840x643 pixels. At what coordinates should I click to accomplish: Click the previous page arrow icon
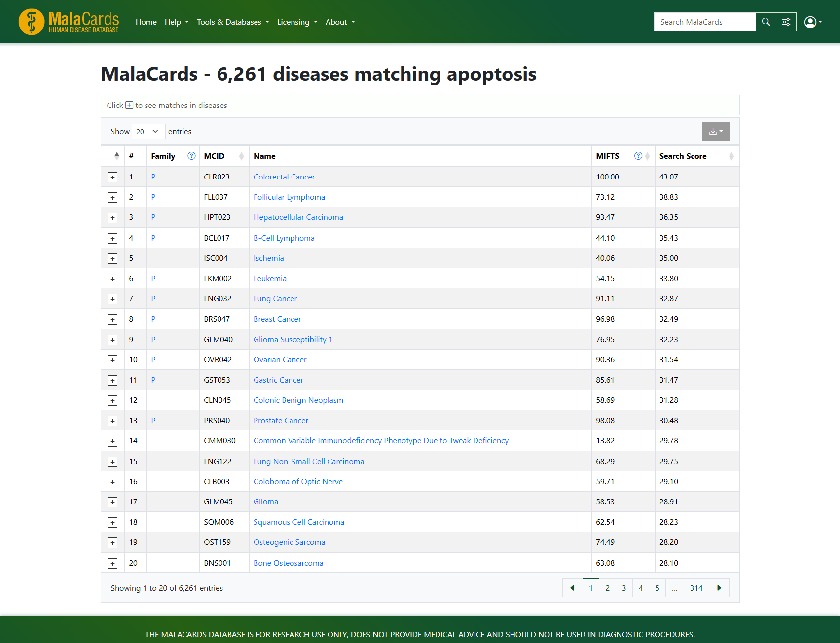(x=572, y=588)
